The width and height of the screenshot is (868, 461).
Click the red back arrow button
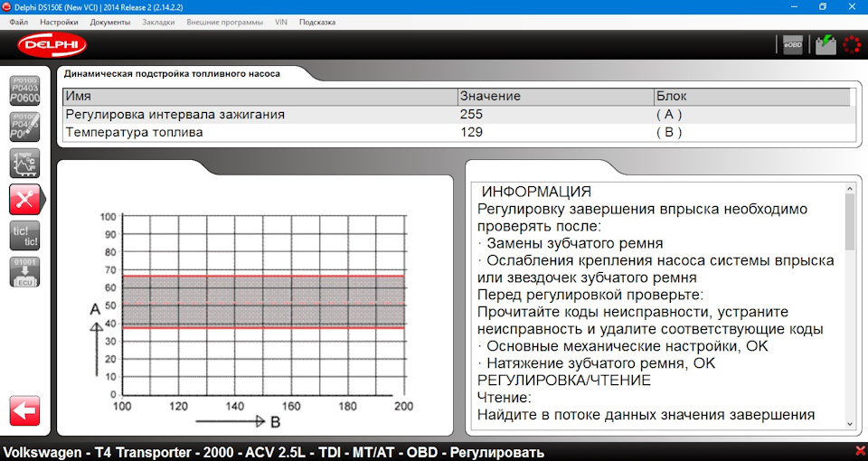[x=24, y=410]
